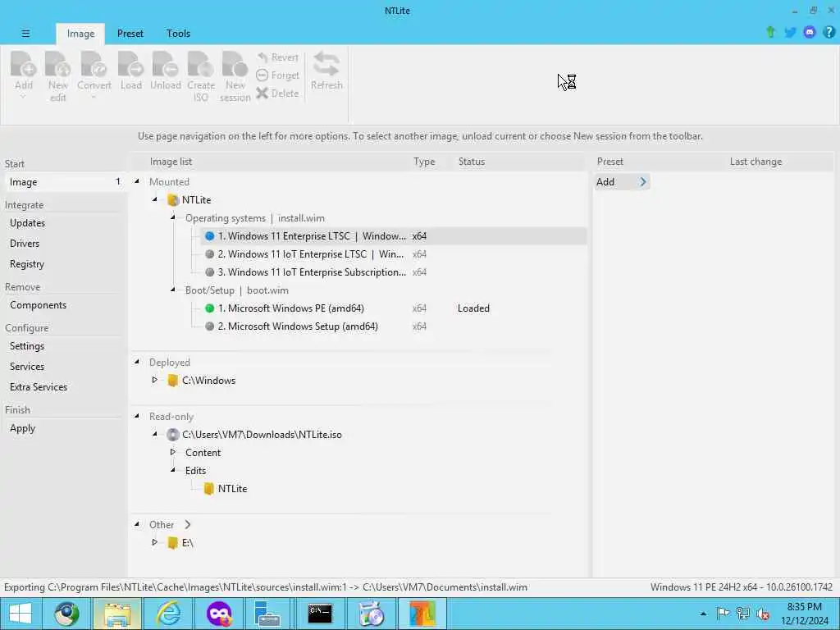Viewport: 840px width, 630px height.
Task: Collapse the NTLite mounted image node
Action: (155, 199)
